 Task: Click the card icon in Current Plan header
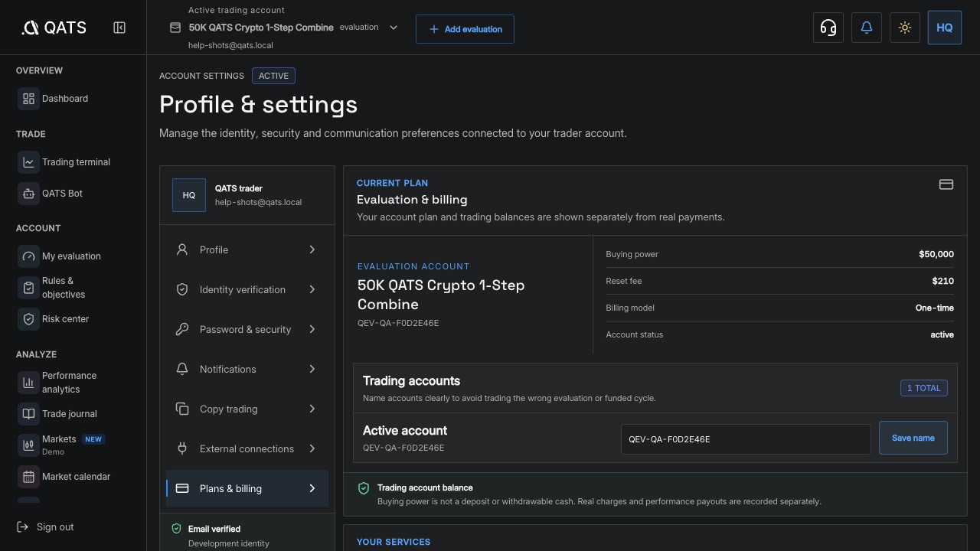point(946,184)
